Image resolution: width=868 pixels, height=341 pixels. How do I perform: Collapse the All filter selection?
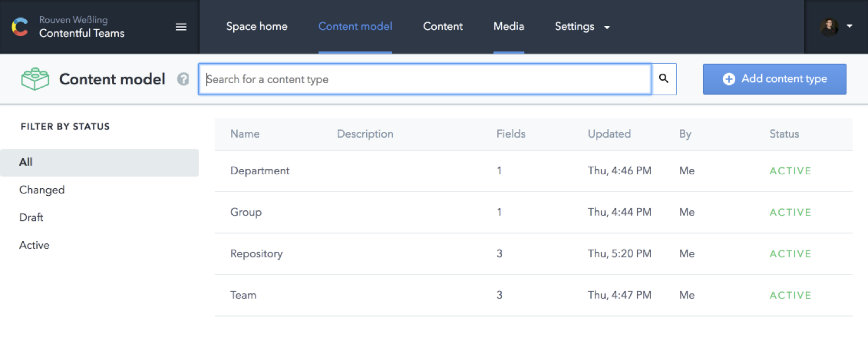click(26, 162)
